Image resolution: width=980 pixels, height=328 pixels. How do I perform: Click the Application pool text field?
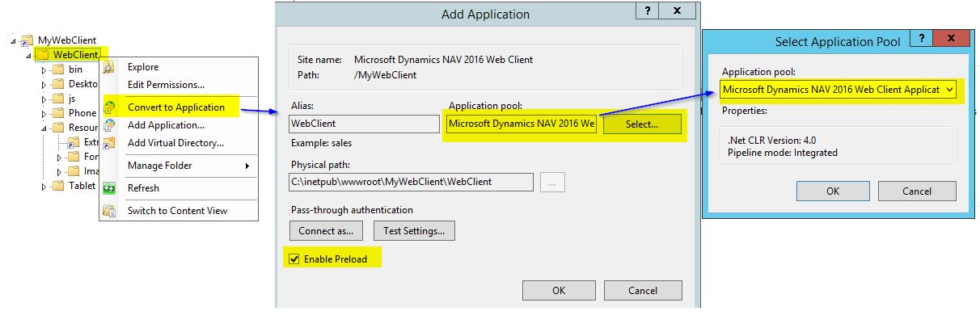(x=522, y=124)
